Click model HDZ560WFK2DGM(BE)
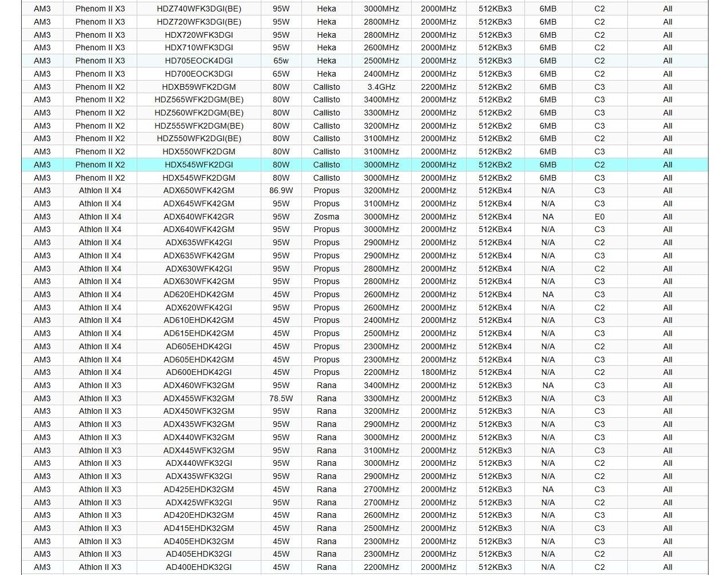This screenshot has height=575, width=728. coord(198,113)
